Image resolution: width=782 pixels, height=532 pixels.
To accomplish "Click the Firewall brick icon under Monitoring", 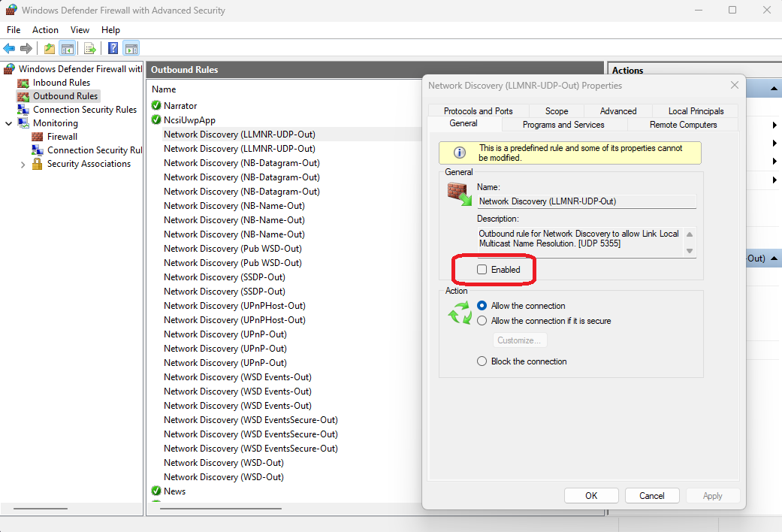I will tap(38, 137).
